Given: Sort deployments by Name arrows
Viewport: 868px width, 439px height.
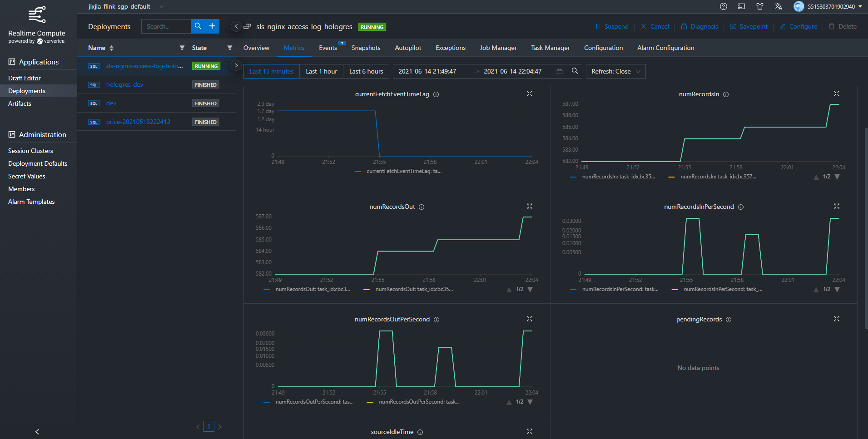Looking at the screenshot, I should pos(111,48).
